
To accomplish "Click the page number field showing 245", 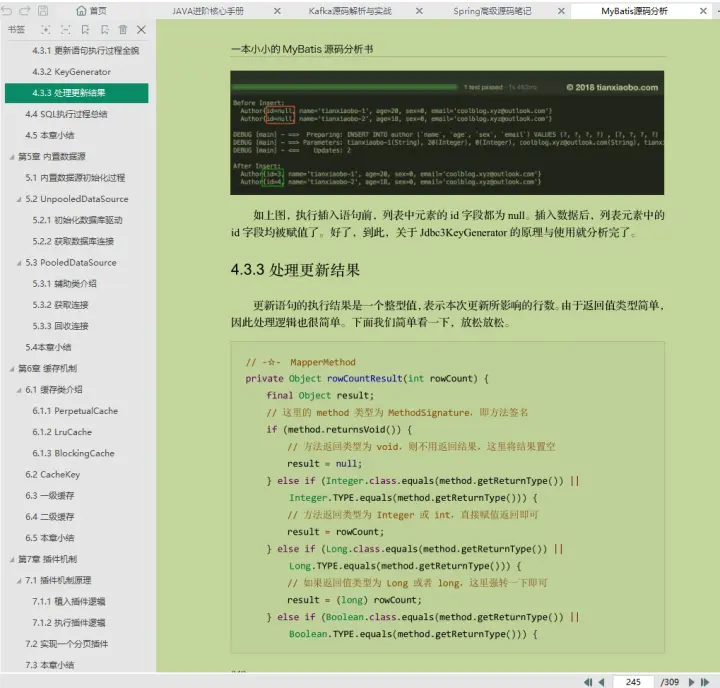I will pyautogui.click(x=633, y=682).
